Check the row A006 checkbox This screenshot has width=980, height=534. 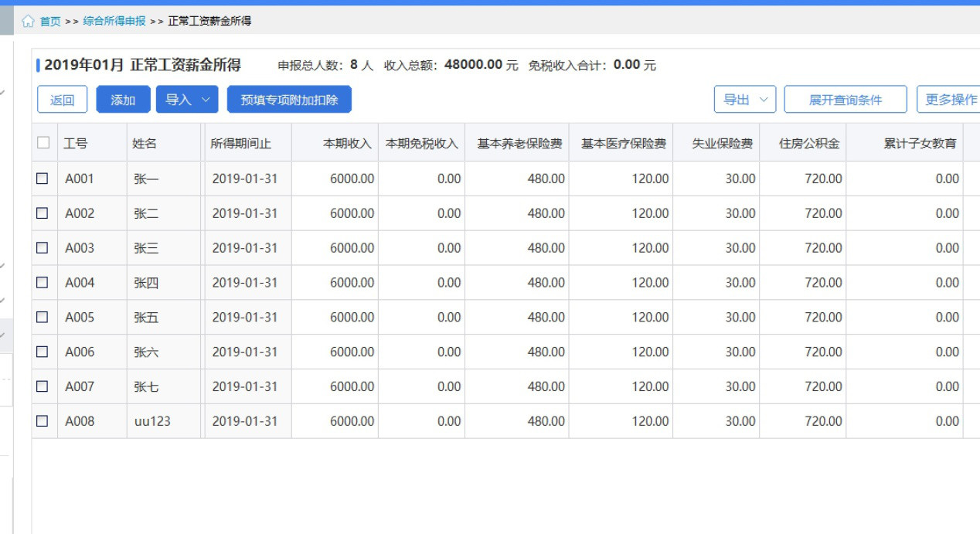pyautogui.click(x=43, y=352)
